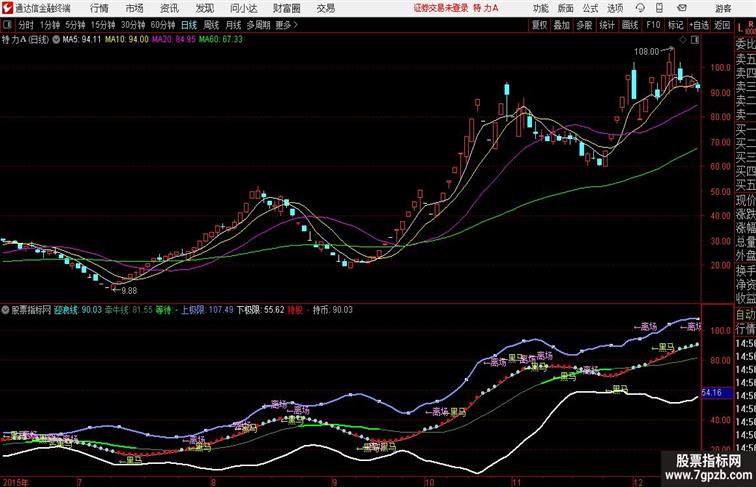The width and height of the screenshot is (756, 487).
Task: Click the diamond icon above the chart
Action: tap(683, 40)
